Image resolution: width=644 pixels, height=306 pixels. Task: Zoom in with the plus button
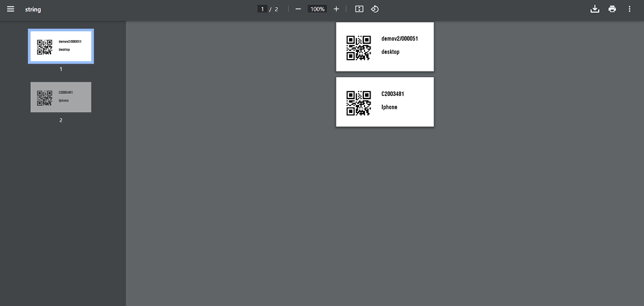point(336,9)
